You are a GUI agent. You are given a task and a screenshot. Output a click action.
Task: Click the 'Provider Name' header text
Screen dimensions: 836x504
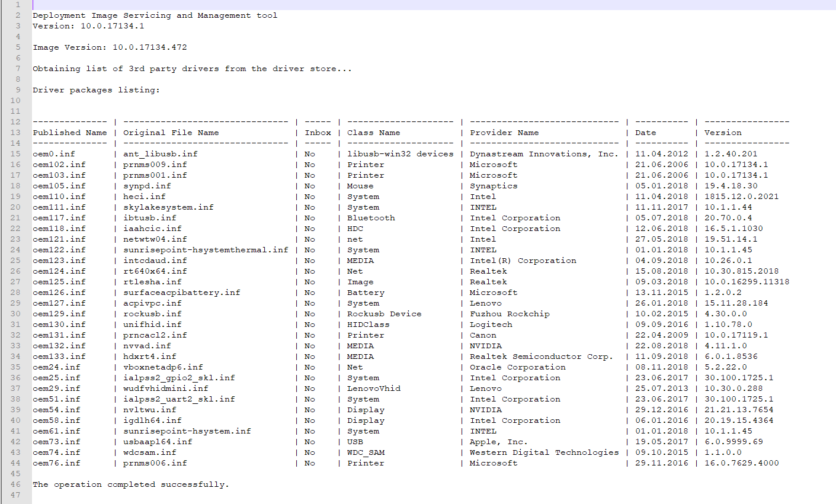(x=504, y=133)
